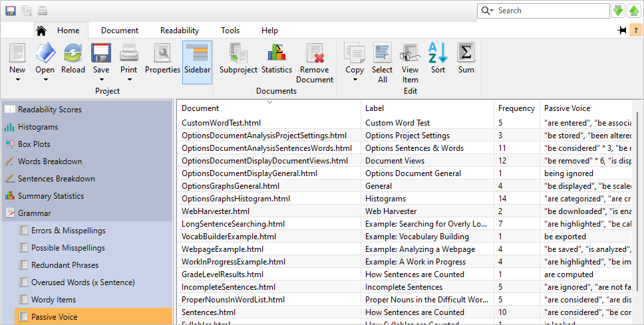Image resolution: width=644 pixels, height=325 pixels.
Task: Sort the list A to Z
Action: [x=438, y=57]
